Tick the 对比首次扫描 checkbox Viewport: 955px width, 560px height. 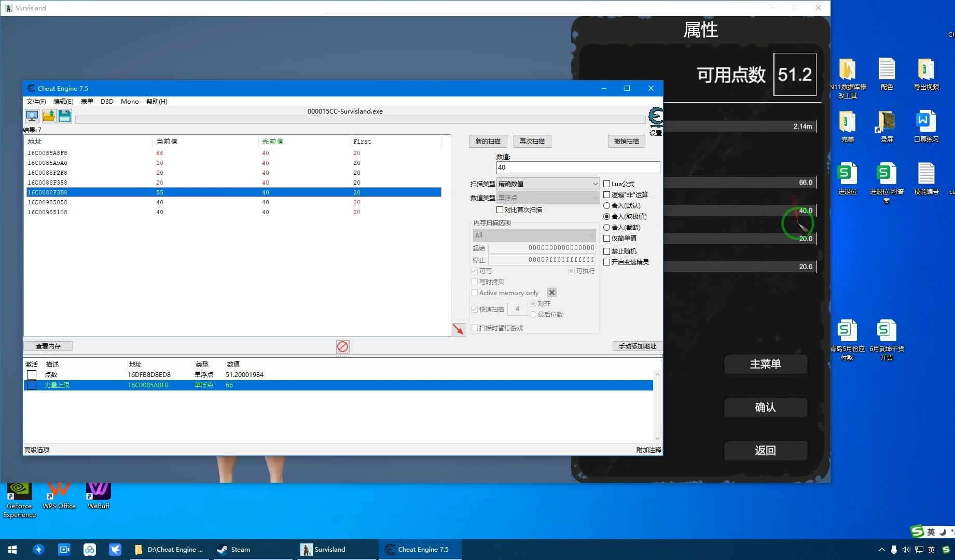click(x=500, y=209)
